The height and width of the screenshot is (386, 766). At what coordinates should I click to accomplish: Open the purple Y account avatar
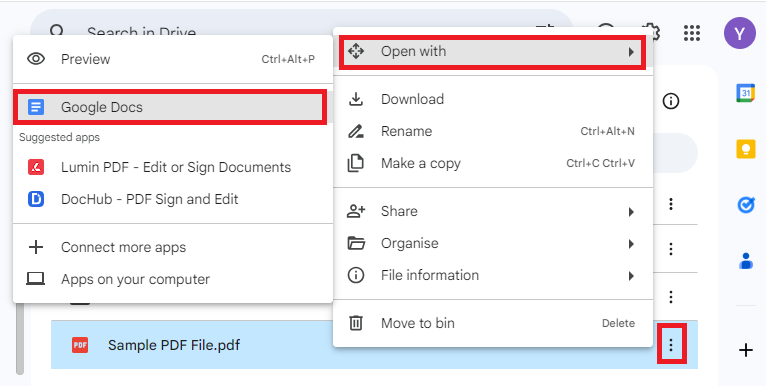coord(740,33)
